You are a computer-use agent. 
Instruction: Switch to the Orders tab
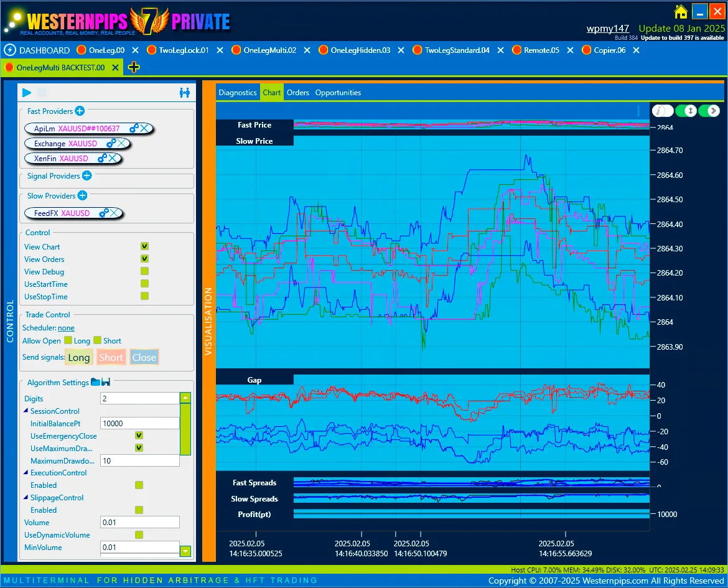point(297,93)
